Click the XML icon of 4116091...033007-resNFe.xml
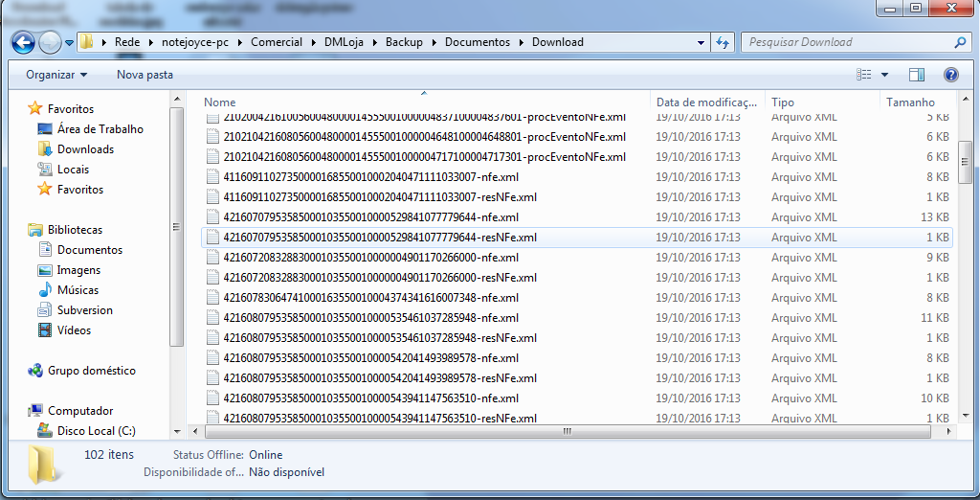980x500 pixels. click(213, 197)
